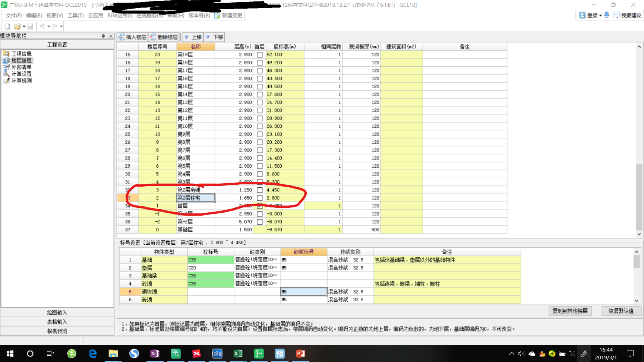Click 删除楼层 toolbar button
Image resolution: width=644 pixels, height=362 pixels.
coord(164,37)
